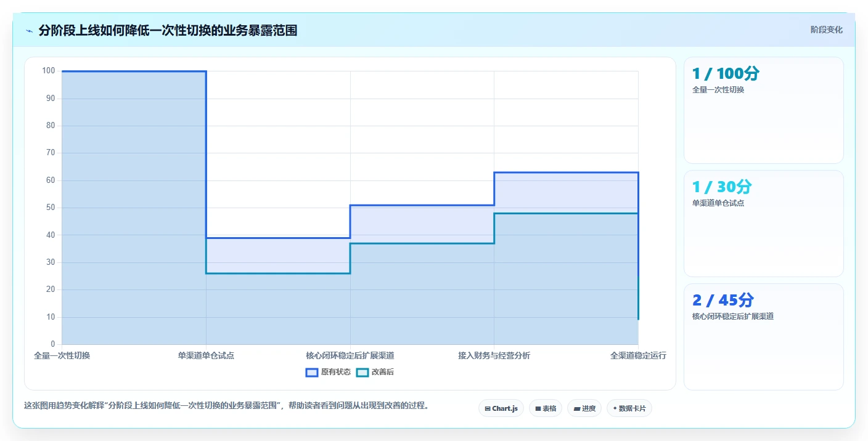This screenshot has width=868, height=441.
Task: Click the chart title 分阶段上线如何降低一次性切换的业务暴露范围
Action: point(168,30)
